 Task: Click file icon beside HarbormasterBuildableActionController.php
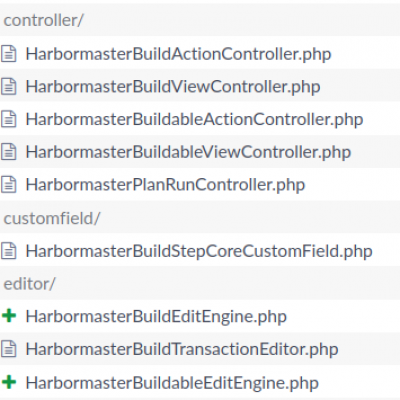8,119
